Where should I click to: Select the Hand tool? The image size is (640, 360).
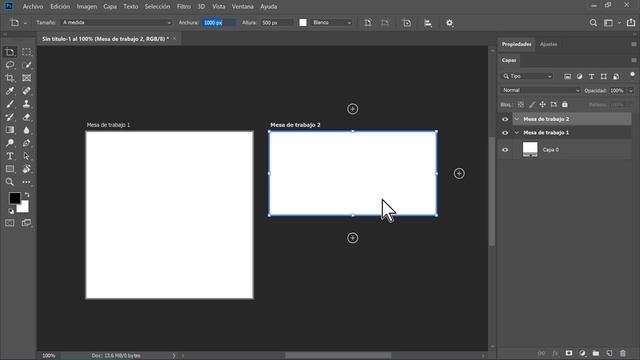[27, 169]
